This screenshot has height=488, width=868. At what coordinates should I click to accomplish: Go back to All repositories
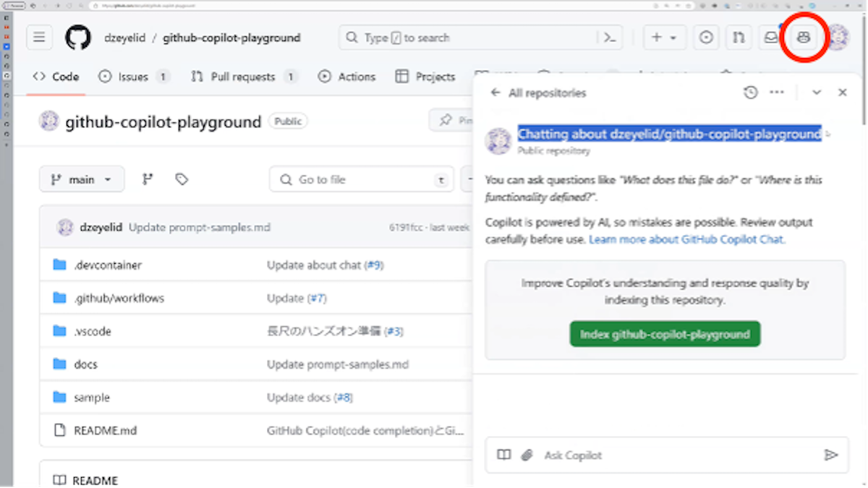pos(538,93)
